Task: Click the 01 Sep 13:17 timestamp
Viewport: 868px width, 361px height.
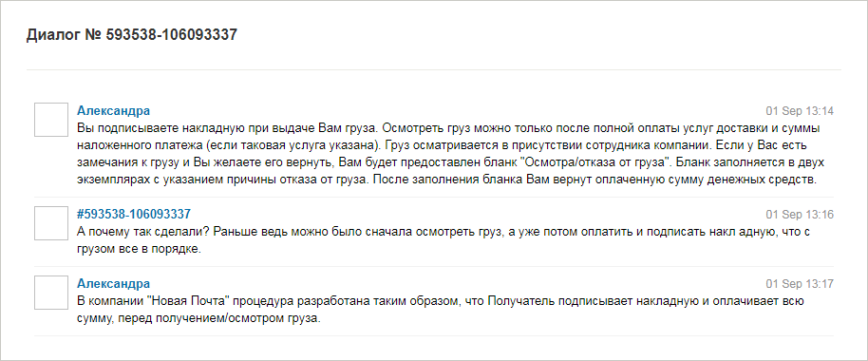Action: [800, 284]
